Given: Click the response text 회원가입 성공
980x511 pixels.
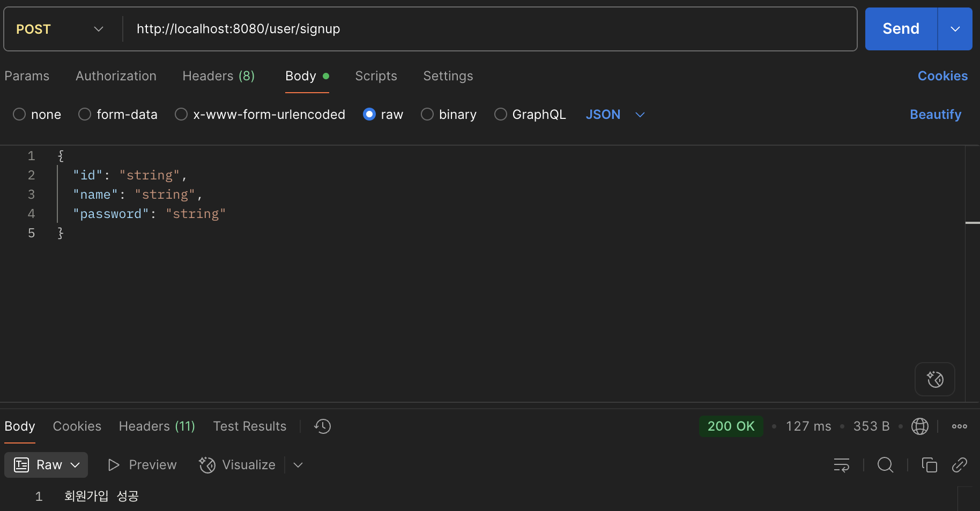Looking at the screenshot, I should (101, 496).
